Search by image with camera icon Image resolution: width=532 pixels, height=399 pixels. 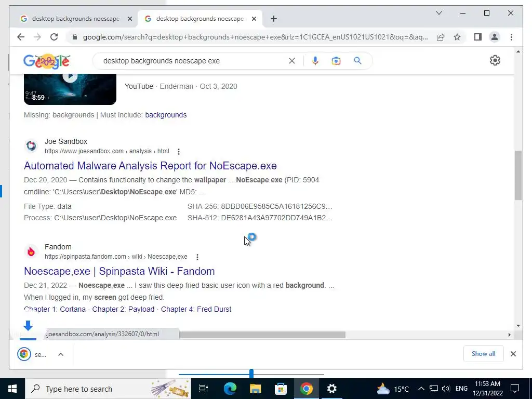coord(336,61)
